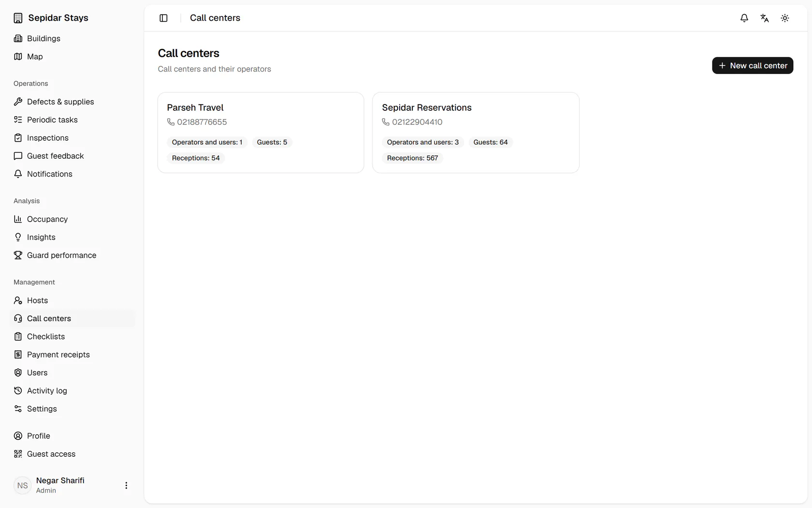Toggle light/dark theme sun icon
The width and height of the screenshot is (812, 508).
[x=785, y=18]
